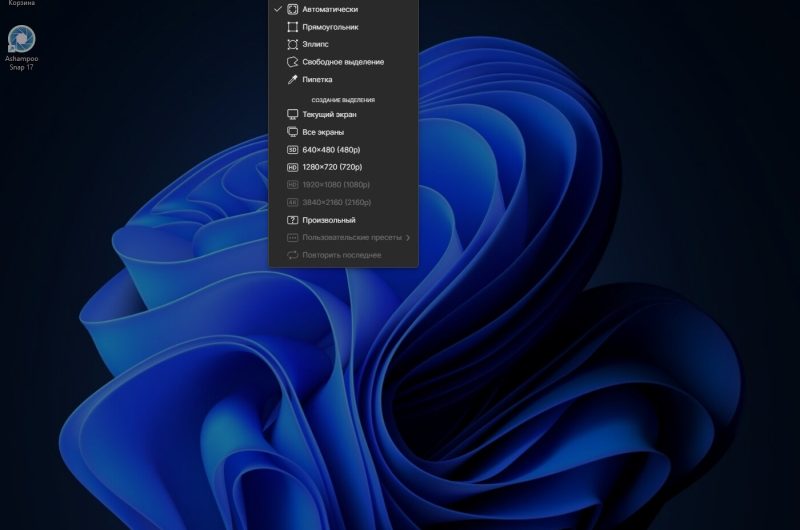Click the HD icon beside 1920×1080
Screen dimensions: 800x530
pyautogui.click(x=292, y=185)
